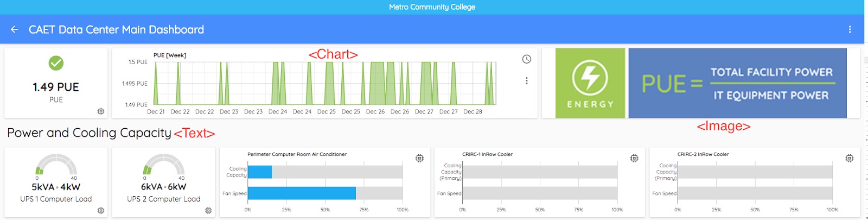The height and width of the screenshot is (220, 868).
Task: Click the Power and Cooling Capacity heading
Action: tap(89, 133)
